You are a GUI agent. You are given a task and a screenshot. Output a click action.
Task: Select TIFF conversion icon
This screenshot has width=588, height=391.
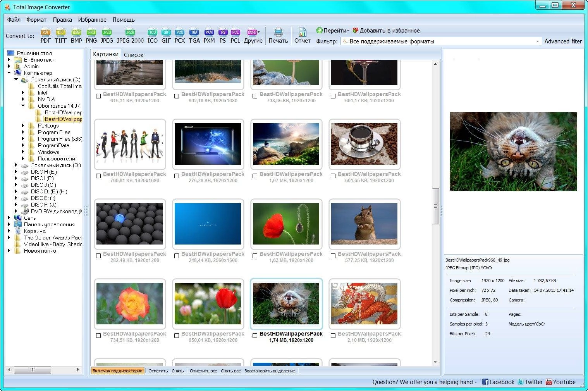tap(61, 33)
